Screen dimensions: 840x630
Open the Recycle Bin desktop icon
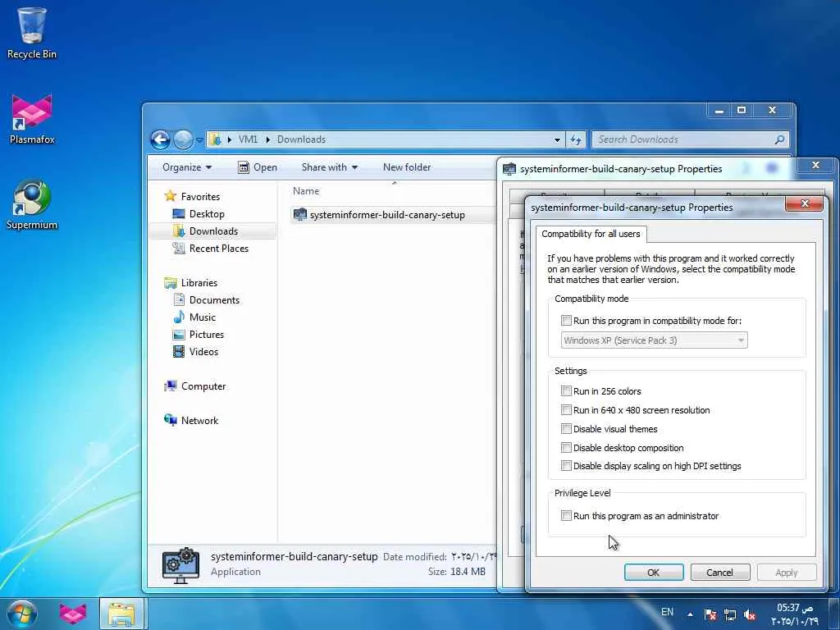point(32,33)
